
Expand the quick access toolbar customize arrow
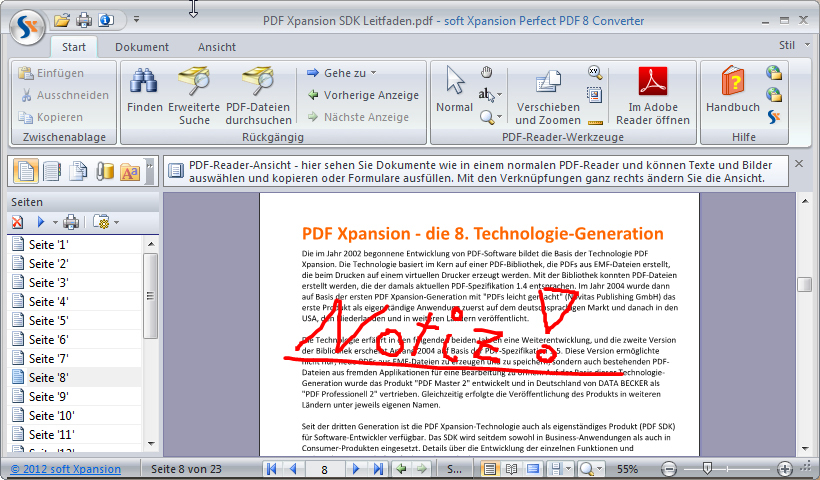tap(136, 20)
